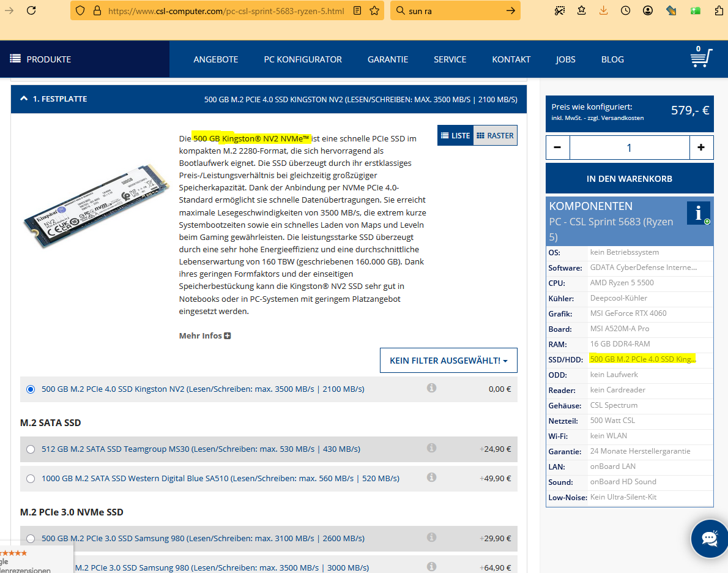
Task: Click 512 GB Teamgroup MS30 option text
Action: [201, 449]
